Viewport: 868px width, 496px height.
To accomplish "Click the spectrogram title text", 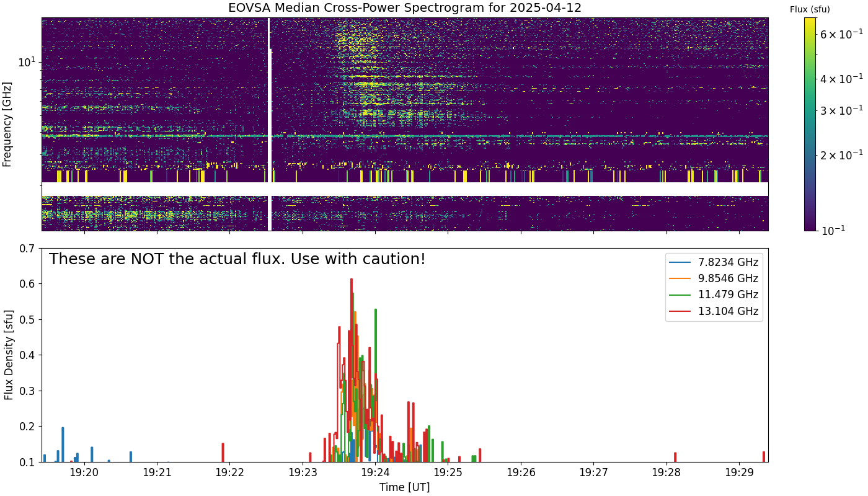I will (405, 8).
